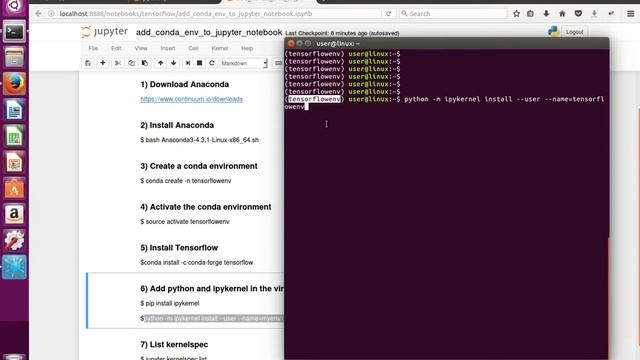Open the cell type Markdown dropdown

[244, 63]
